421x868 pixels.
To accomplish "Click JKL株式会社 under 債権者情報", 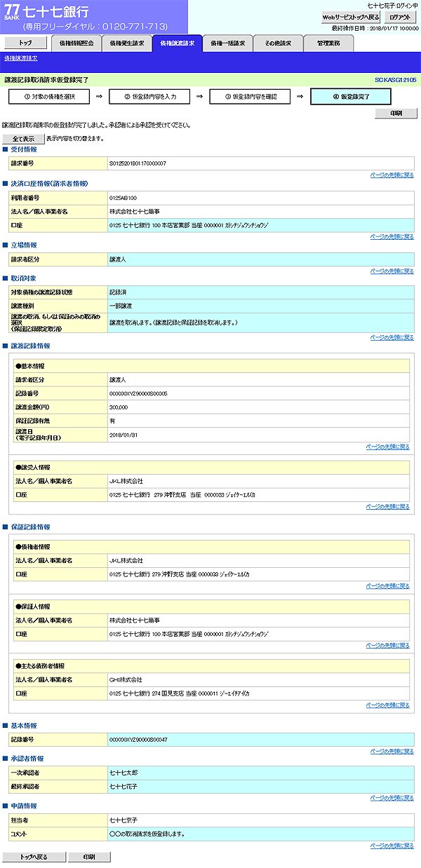I will click(126, 560).
